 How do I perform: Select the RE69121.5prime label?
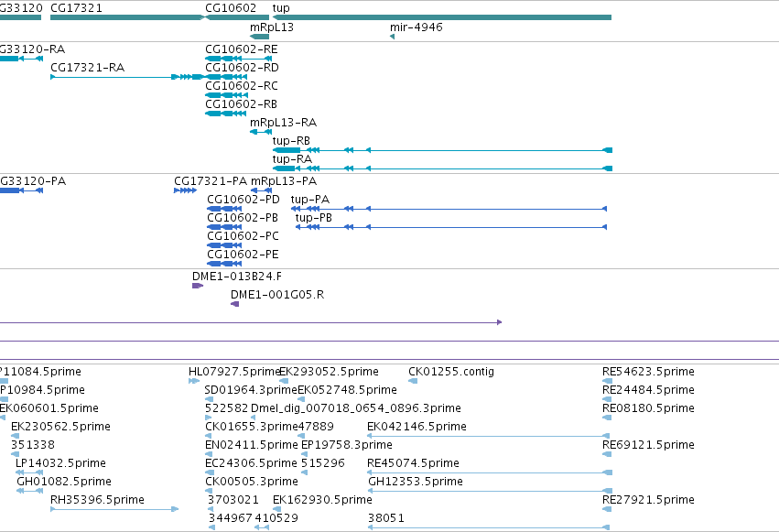pyautogui.click(x=648, y=445)
